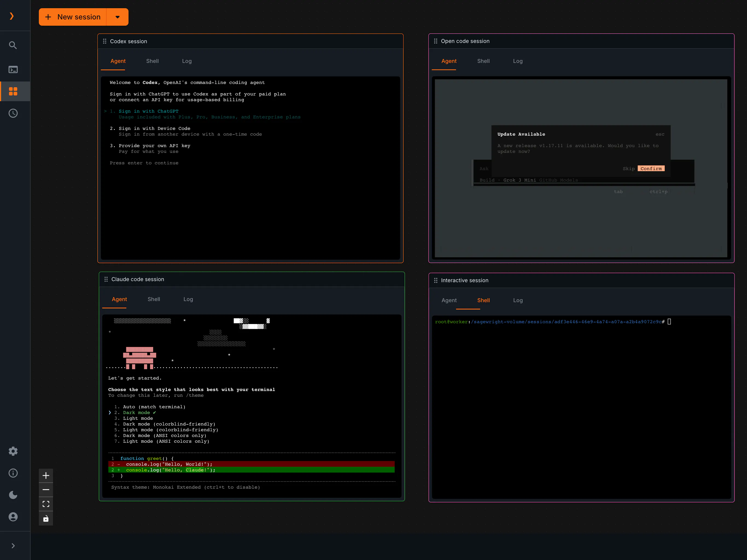Click the New session button
747x560 pixels.
[73, 17]
